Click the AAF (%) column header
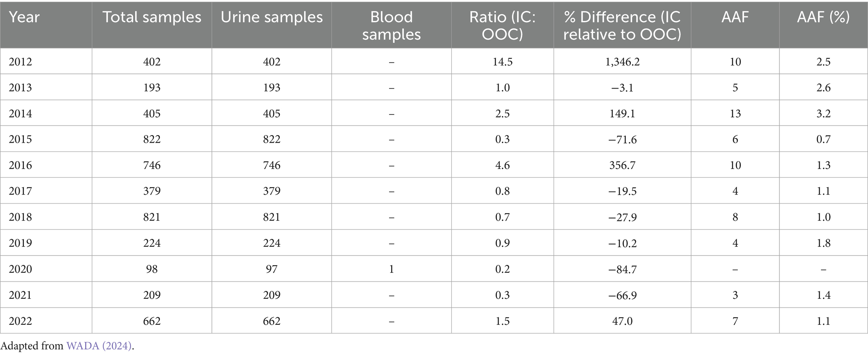This screenshot has width=868, height=355. (x=823, y=17)
